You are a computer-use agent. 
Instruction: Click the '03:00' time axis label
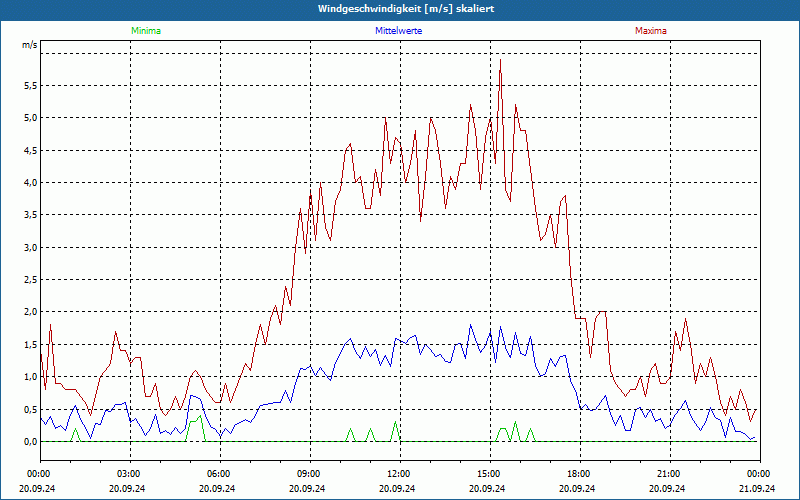coord(131,474)
